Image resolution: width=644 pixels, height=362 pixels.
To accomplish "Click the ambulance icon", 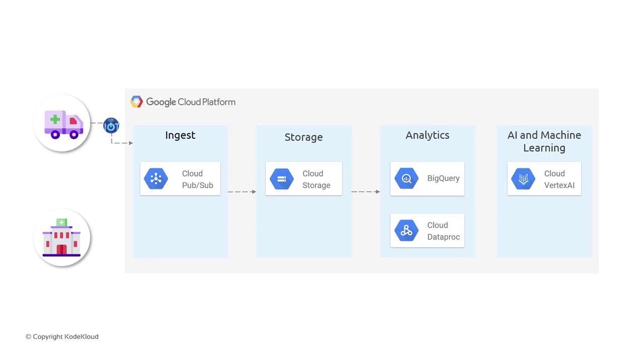I will coord(62,124).
